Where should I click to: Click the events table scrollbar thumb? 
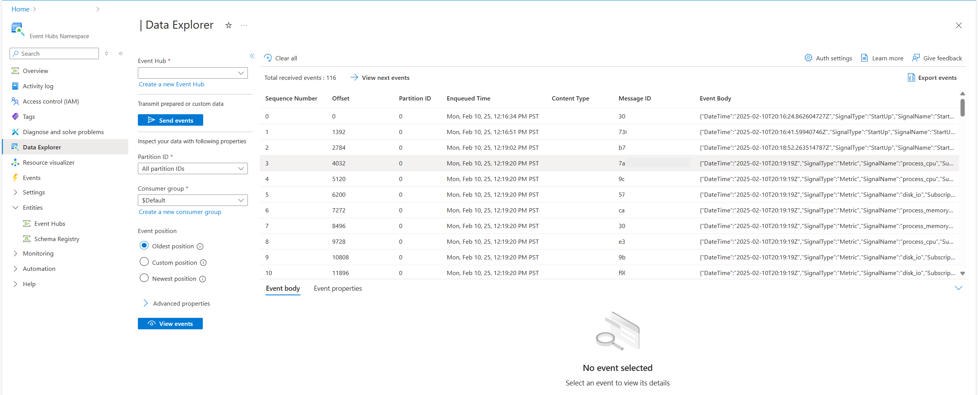coord(962,108)
